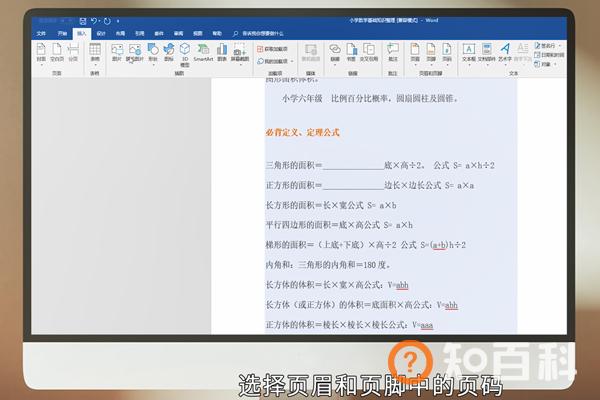Image resolution: width=600 pixels, height=400 pixels.
Task: Insert a Page Break (分页)
Action: click(x=73, y=53)
